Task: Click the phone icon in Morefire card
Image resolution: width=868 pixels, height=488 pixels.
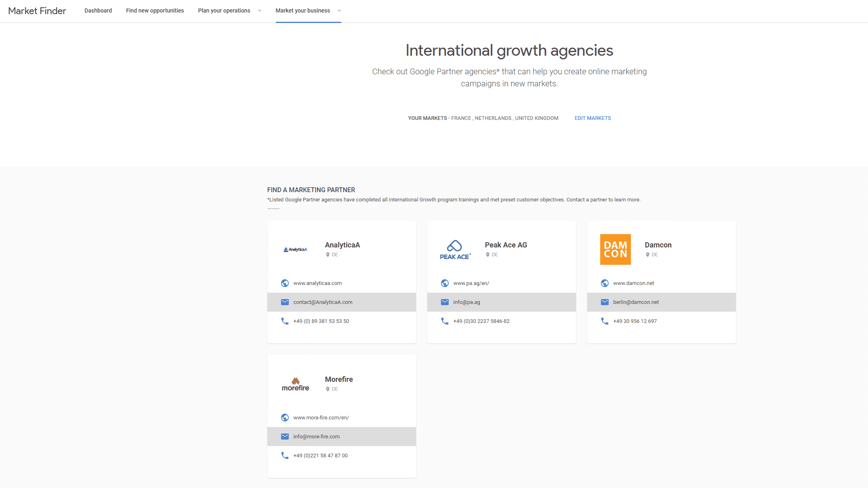Action: pos(285,456)
